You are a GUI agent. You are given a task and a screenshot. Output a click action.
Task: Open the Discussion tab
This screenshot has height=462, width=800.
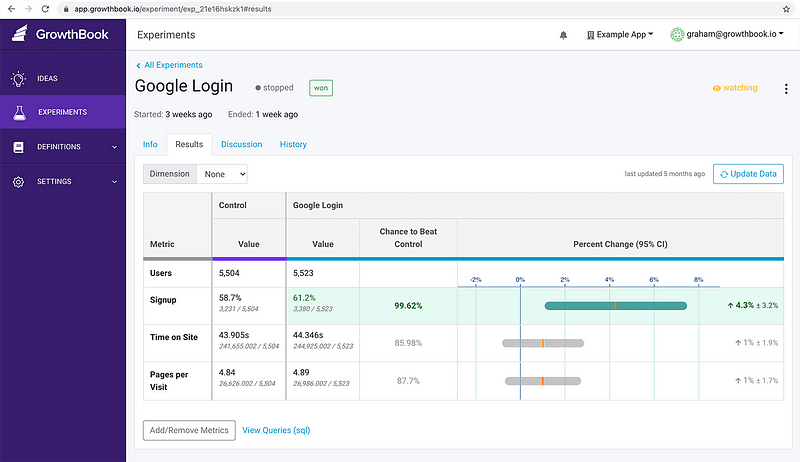[241, 144]
